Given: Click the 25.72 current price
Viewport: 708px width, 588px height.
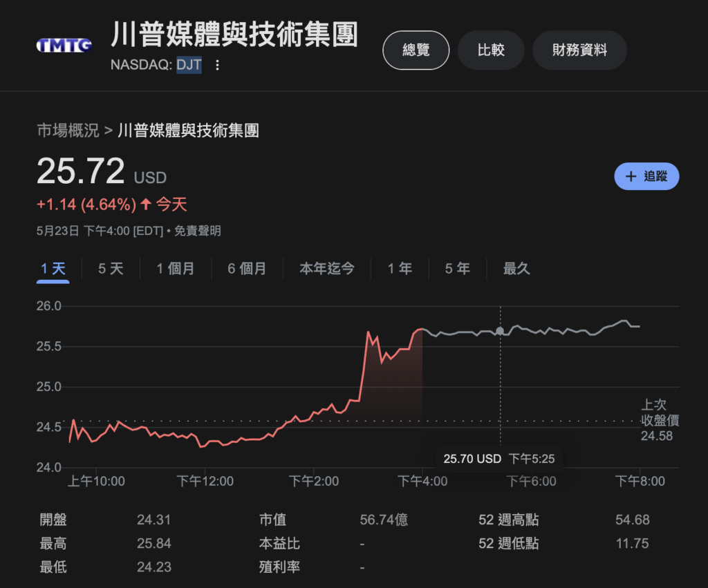Looking at the screenshot, I should pyautogui.click(x=80, y=171).
